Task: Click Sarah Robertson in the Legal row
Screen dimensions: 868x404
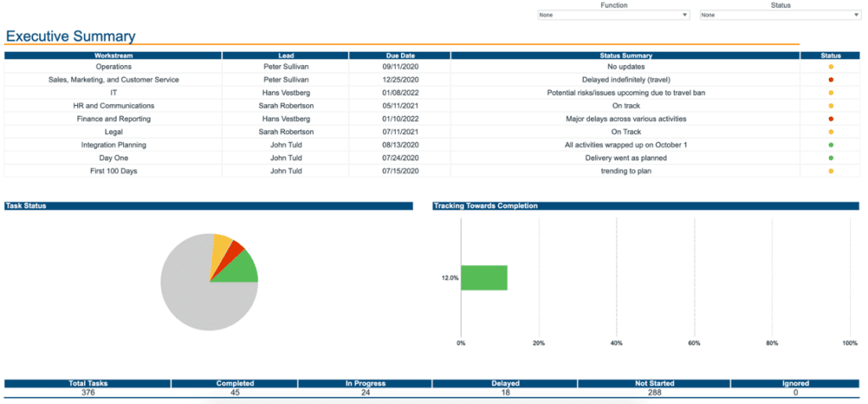Action: (286, 132)
